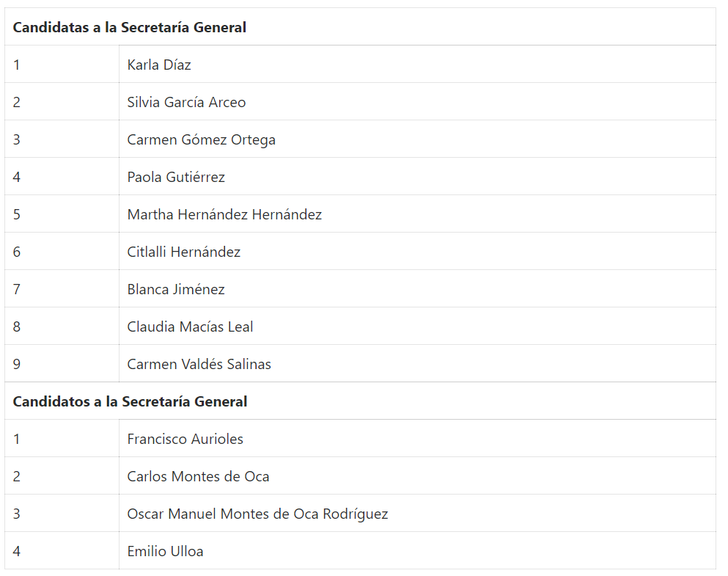Click the number 5 cell
Image resolution: width=728 pixels, height=576 pixels.
click(17, 215)
